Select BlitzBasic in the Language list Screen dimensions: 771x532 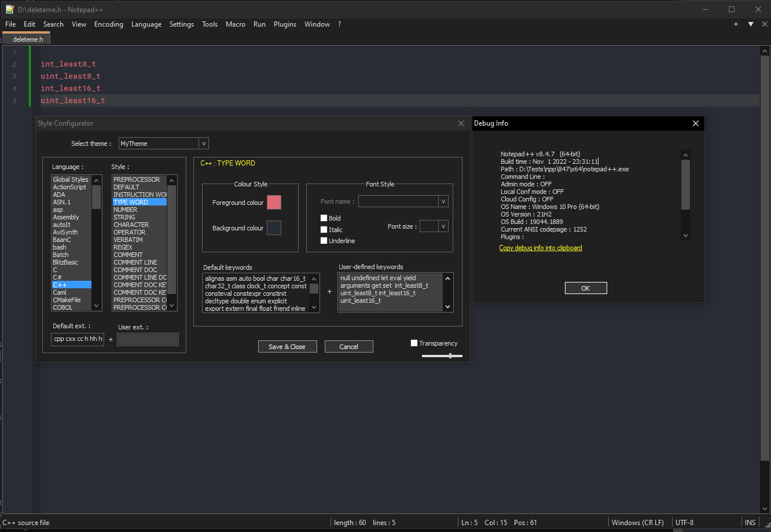click(x=71, y=262)
